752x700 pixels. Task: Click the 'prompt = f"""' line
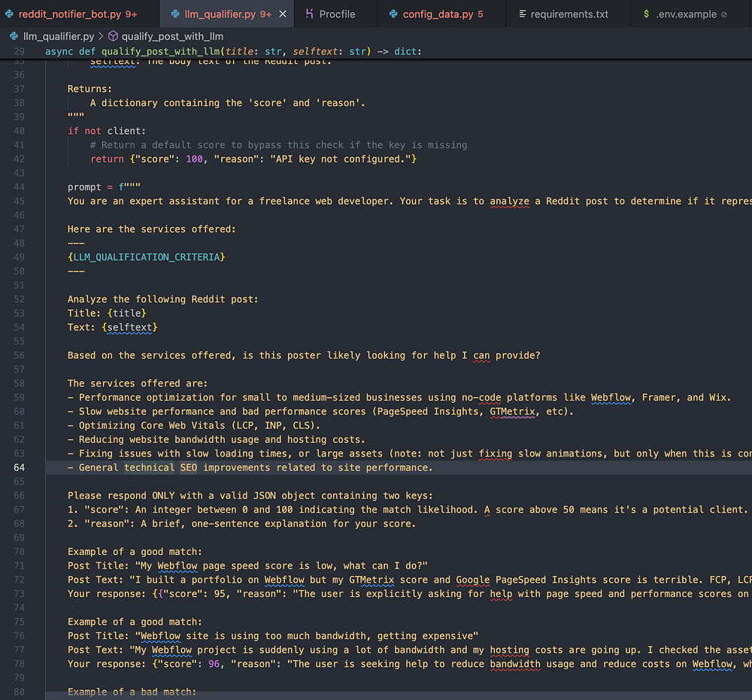[x=104, y=187]
